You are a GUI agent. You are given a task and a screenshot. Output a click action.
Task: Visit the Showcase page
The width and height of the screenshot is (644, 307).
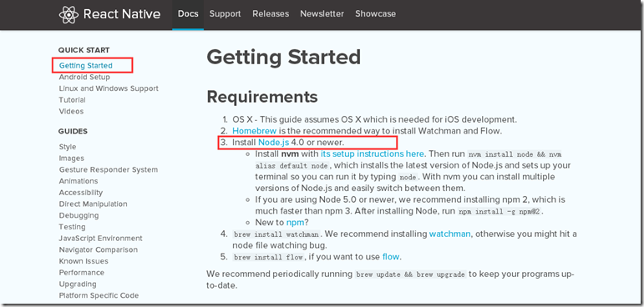pos(375,14)
